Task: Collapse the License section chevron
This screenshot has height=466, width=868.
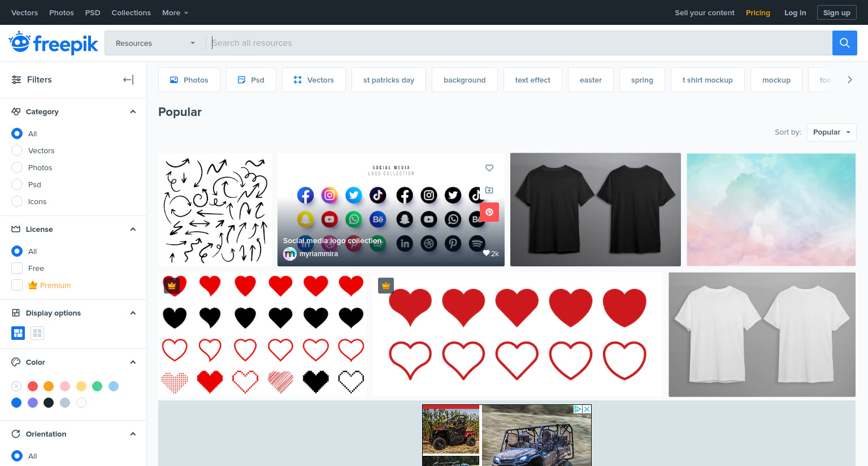Action: click(x=133, y=229)
